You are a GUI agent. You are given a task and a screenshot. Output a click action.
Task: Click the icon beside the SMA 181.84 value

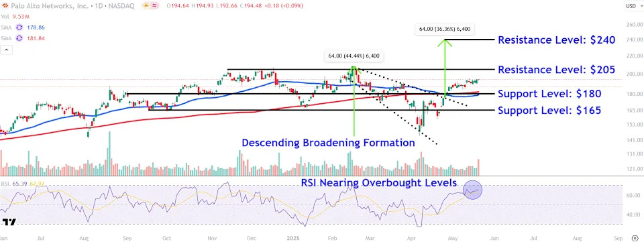(x=19, y=38)
